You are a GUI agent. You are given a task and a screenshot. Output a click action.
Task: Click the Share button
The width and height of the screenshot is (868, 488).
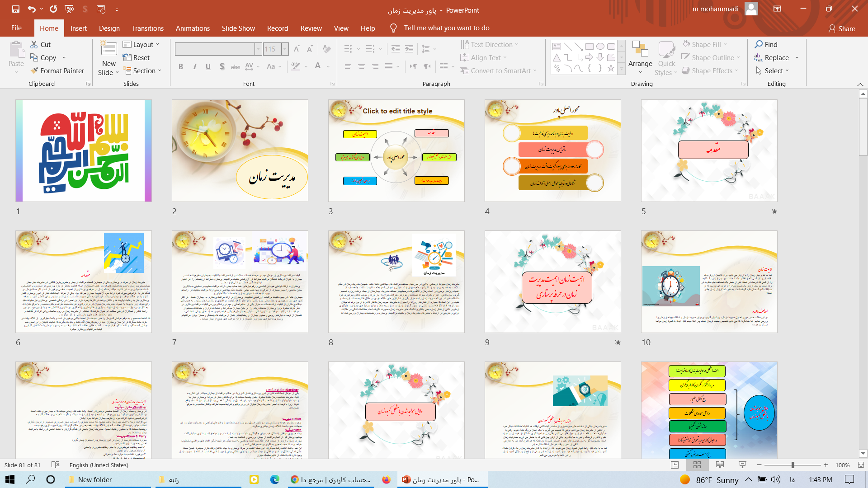(841, 28)
